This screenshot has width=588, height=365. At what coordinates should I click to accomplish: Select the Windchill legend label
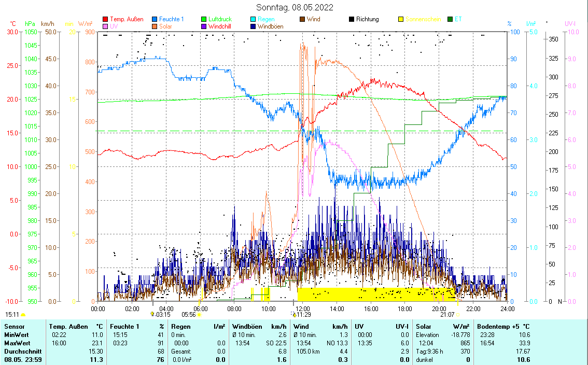(220, 26)
